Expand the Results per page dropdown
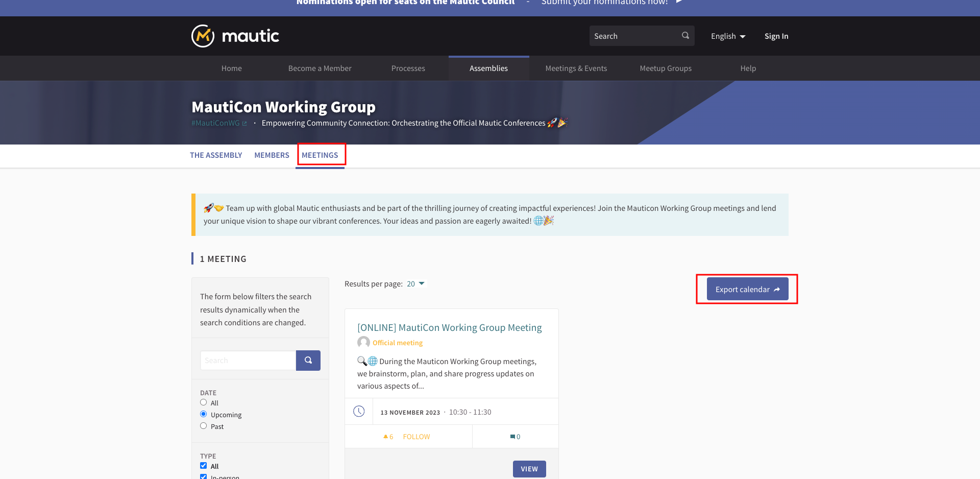The image size is (980, 479). tap(415, 284)
